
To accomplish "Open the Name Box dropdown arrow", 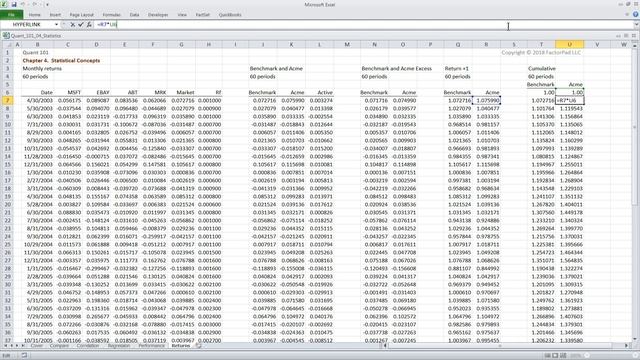I will pos(56,24).
